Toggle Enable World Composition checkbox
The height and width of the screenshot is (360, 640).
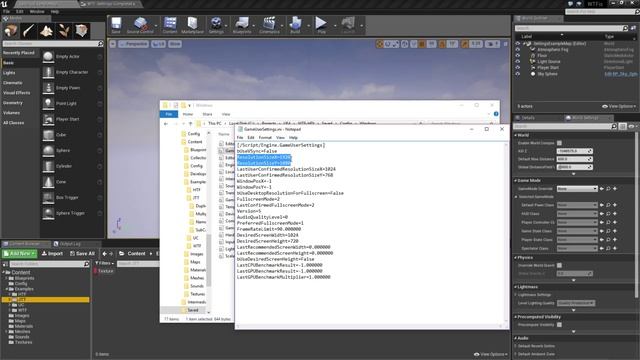(559, 143)
